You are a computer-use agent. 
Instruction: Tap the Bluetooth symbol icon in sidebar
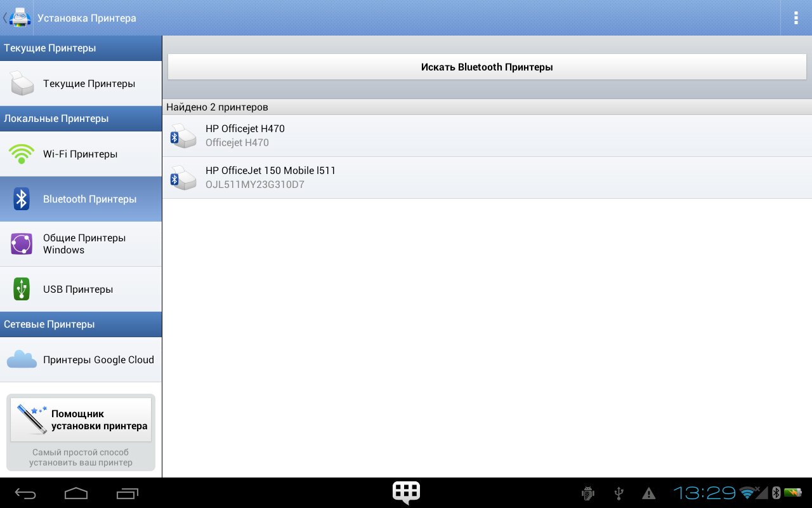(22, 199)
